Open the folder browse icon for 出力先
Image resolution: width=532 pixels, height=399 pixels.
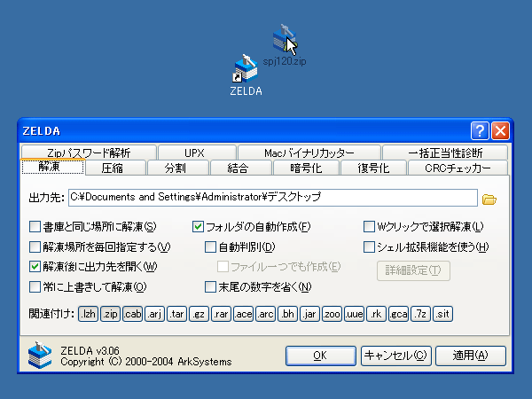[x=489, y=199]
